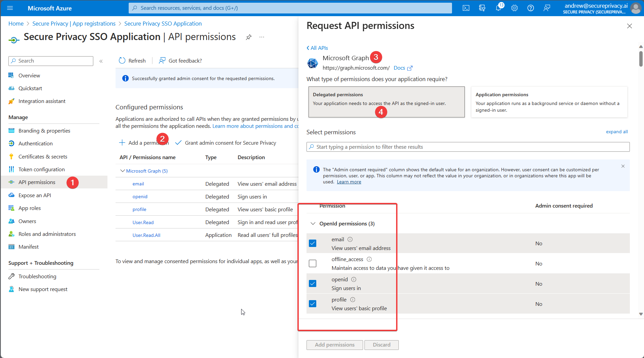Select Certificates & secrets menu item
Screen dimensions: 644x358
click(43, 157)
